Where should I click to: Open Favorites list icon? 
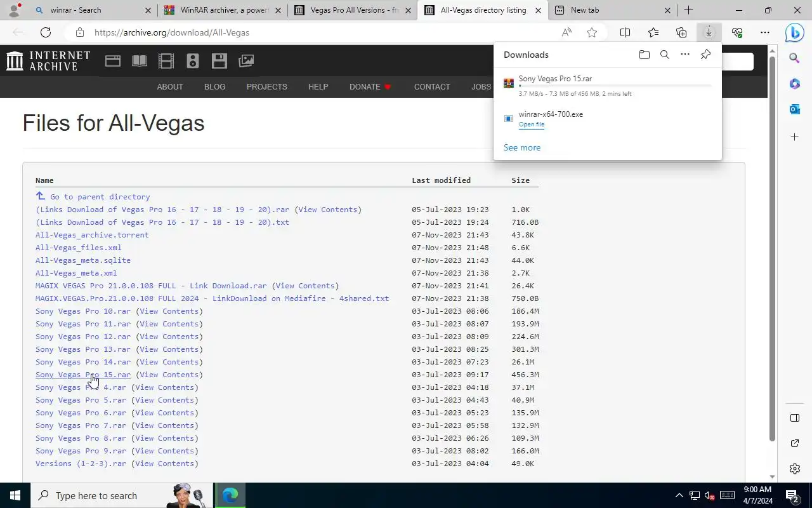pos(653,32)
